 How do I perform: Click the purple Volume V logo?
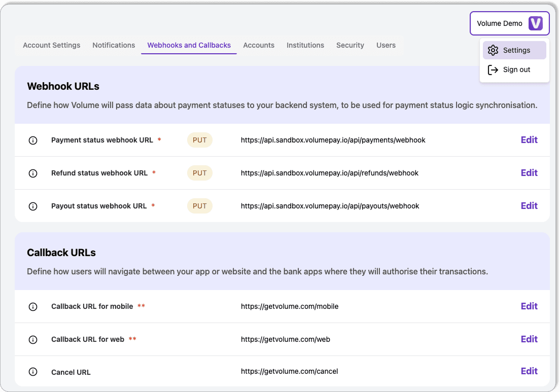[535, 23]
